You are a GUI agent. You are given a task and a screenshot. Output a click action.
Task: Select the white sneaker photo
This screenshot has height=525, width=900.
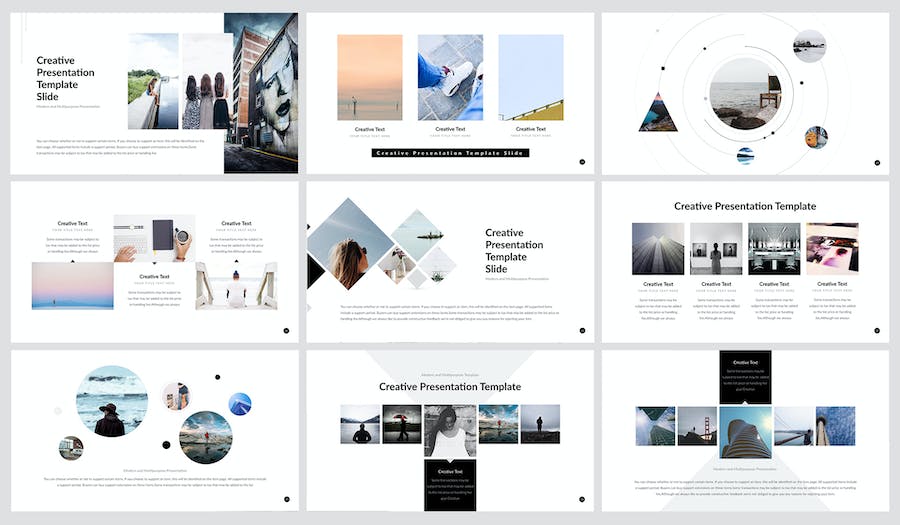coord(450,77)
